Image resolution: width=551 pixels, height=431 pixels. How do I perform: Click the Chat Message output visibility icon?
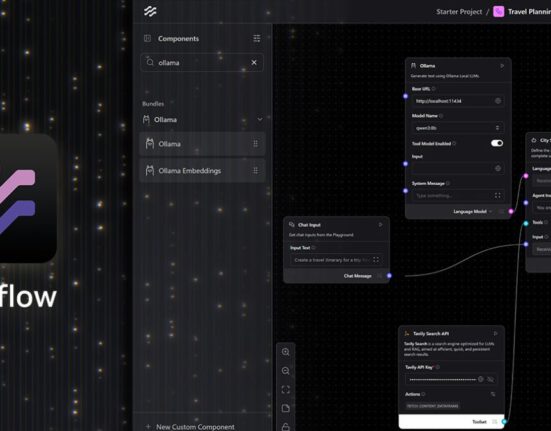pos(380,276)
